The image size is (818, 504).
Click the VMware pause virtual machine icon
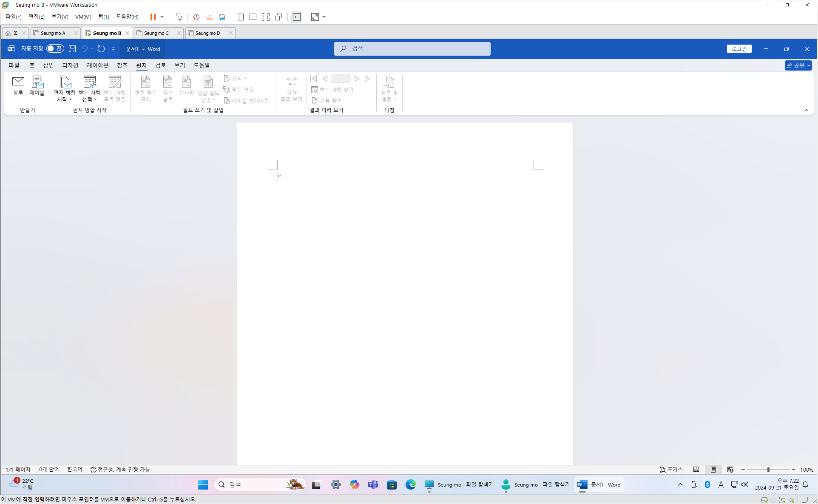pos(153,17)
